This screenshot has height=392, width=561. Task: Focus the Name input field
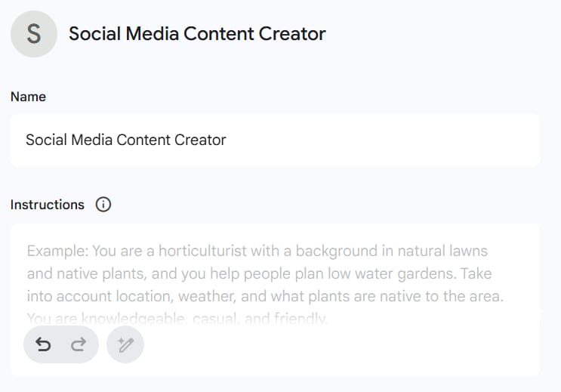click(275, 140)
